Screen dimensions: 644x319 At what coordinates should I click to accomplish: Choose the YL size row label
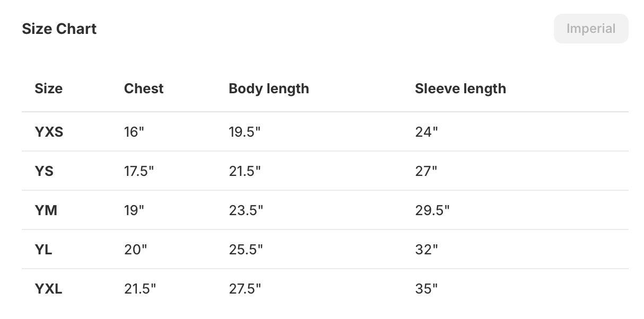[x=43, y=250]
